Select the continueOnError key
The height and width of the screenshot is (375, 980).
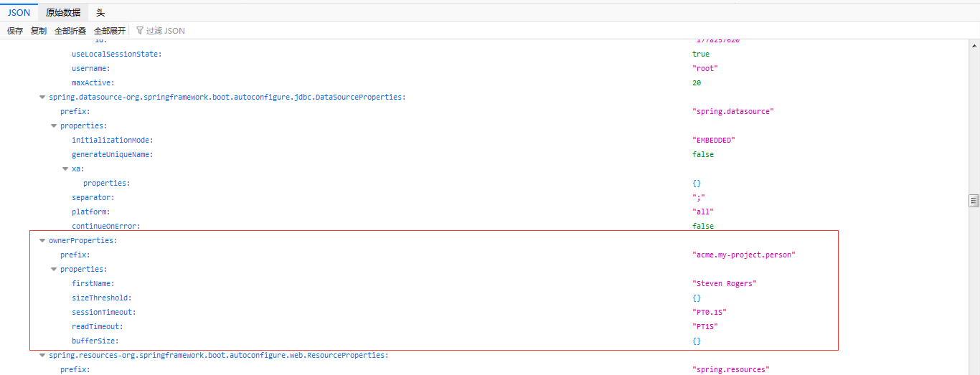click(105, 226)
